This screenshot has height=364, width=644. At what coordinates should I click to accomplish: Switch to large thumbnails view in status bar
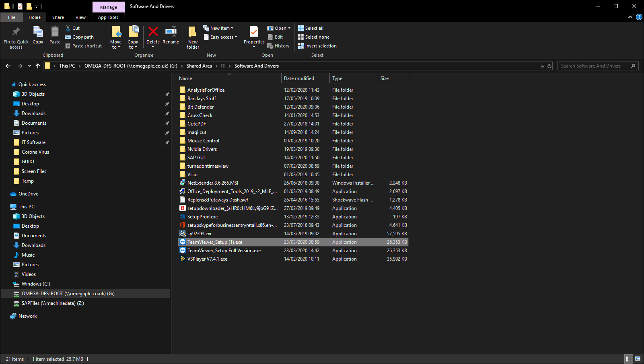click(x=638, y=359)
